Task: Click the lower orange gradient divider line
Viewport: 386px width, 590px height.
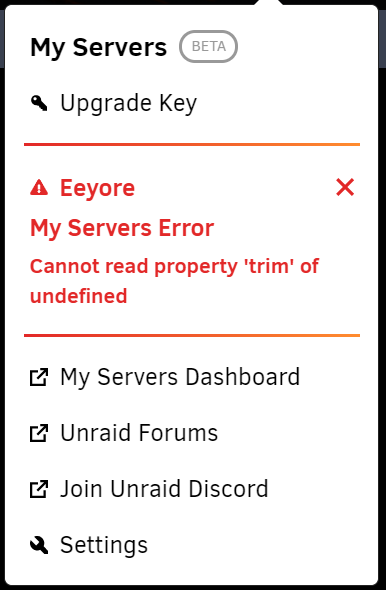Action: [192, 335]
